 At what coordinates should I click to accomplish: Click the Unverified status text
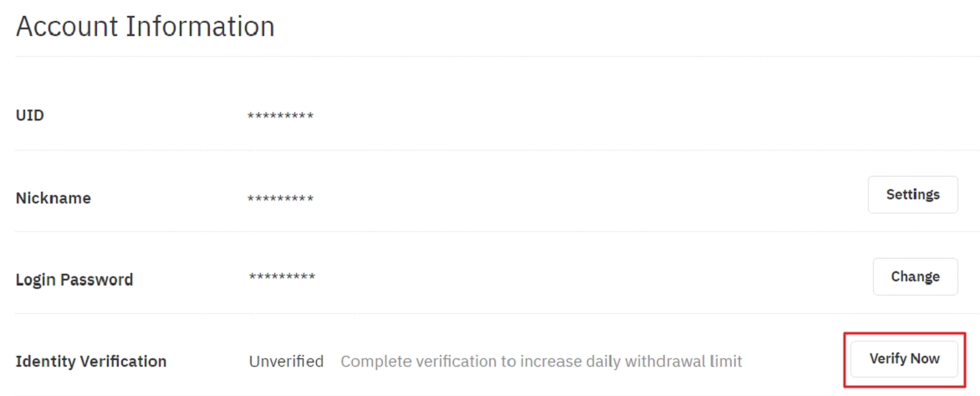click(286, 362)
